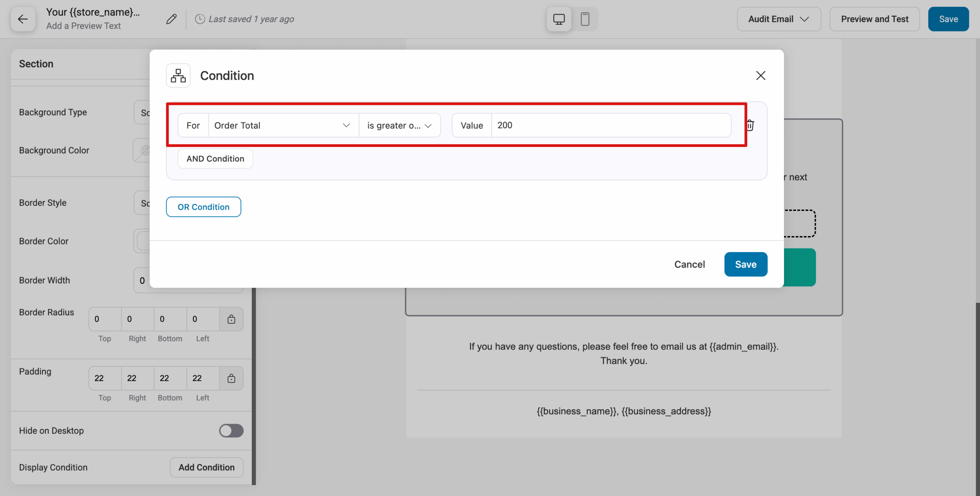Cancel the Condition dialog
This screenshot has height=496, width=980.
[689, 264]
